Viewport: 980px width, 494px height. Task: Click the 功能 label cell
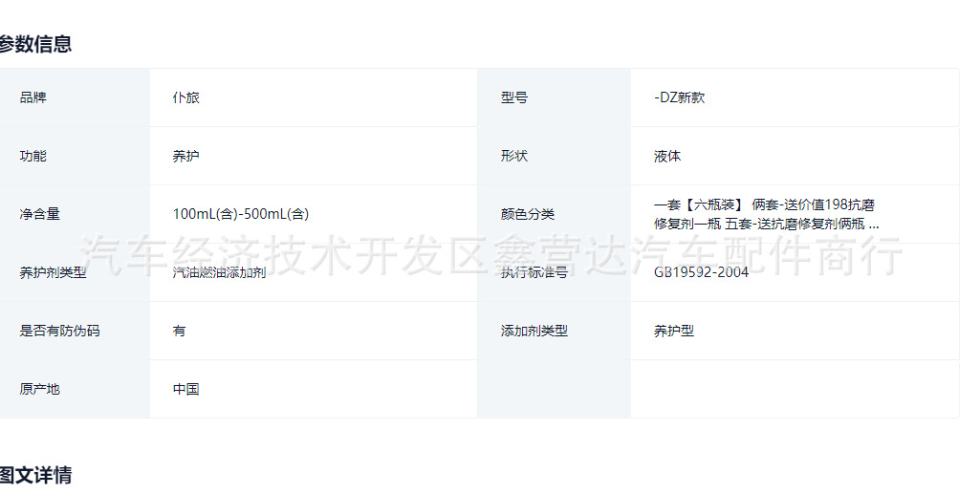pos(75,156)
